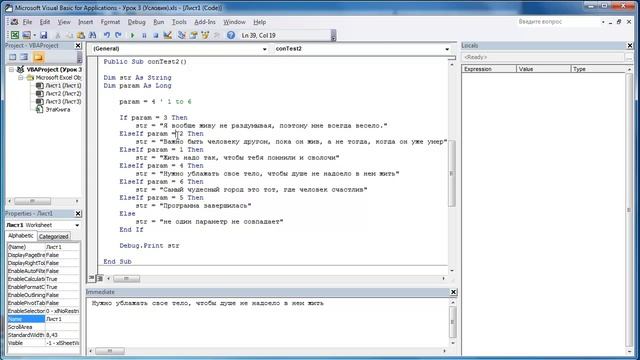Screen dimensions: 640x360
Task: Open the conTest2 procedure dropdown
Action: point(447,49)
